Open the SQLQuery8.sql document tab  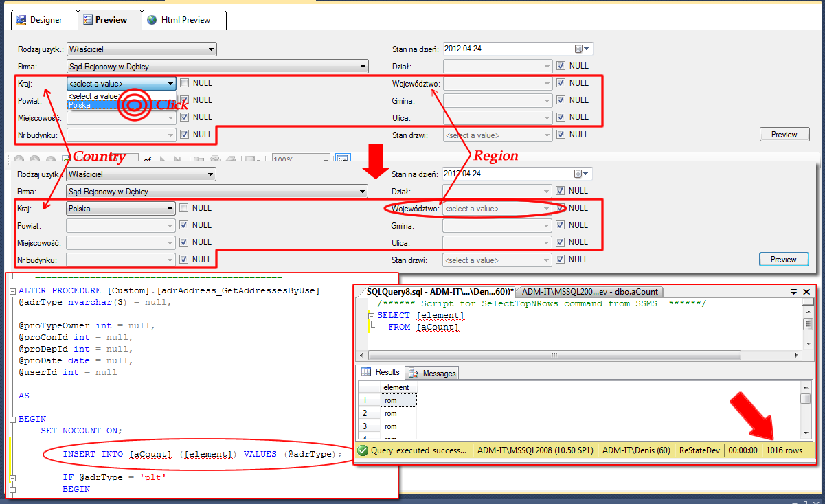pyautogui.click(x=437, y=291)
